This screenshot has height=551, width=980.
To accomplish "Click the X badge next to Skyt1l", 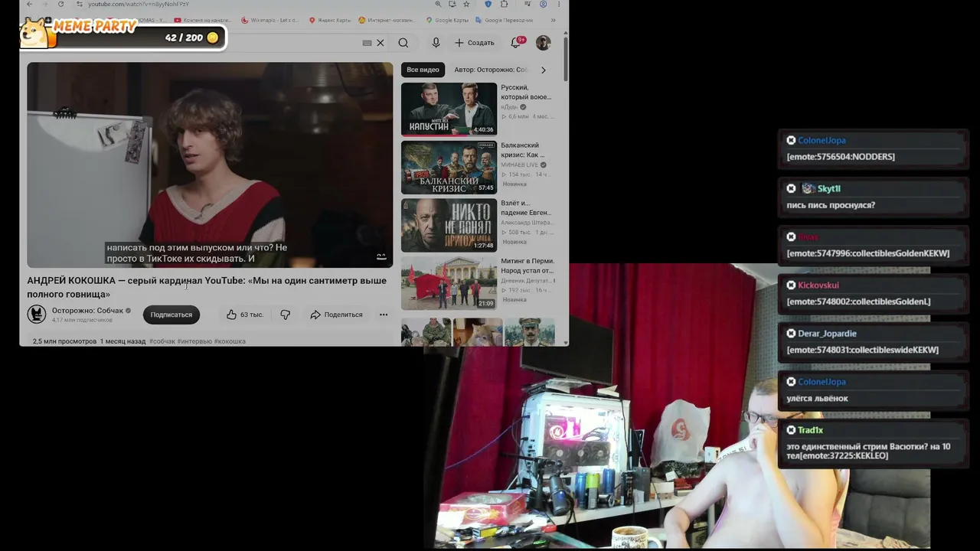I will (791, 188).
